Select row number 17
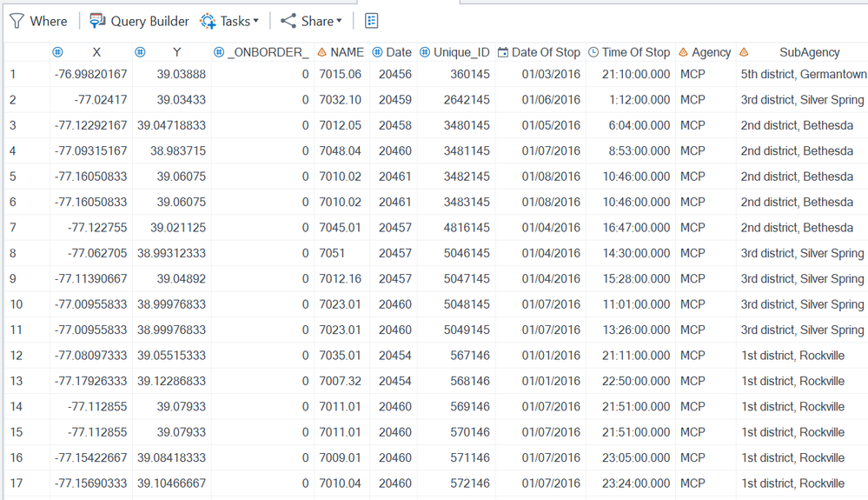868x500 pixels. coord(17,483)
